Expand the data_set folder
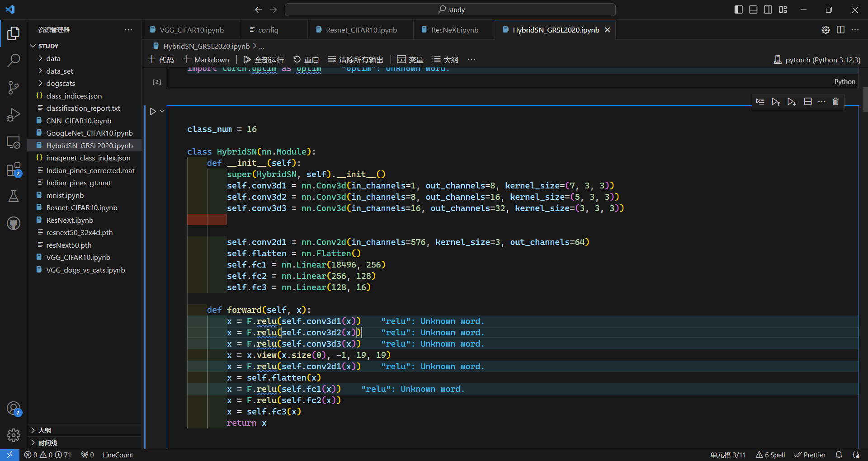Image resolution: width=868 pixels, height=461 pixels. (x=59, y=71)
